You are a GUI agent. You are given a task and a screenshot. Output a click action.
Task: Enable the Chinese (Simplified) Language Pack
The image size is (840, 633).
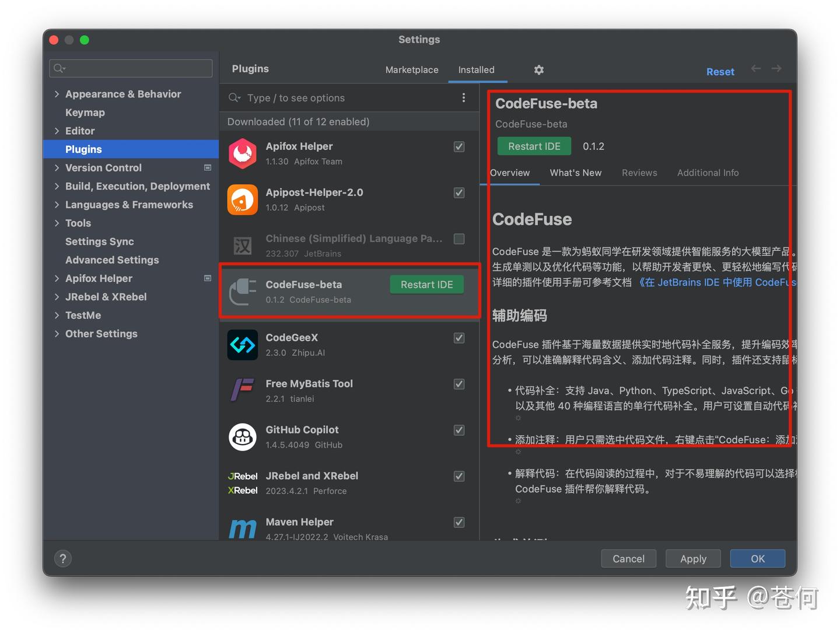(x=459, y=239)
